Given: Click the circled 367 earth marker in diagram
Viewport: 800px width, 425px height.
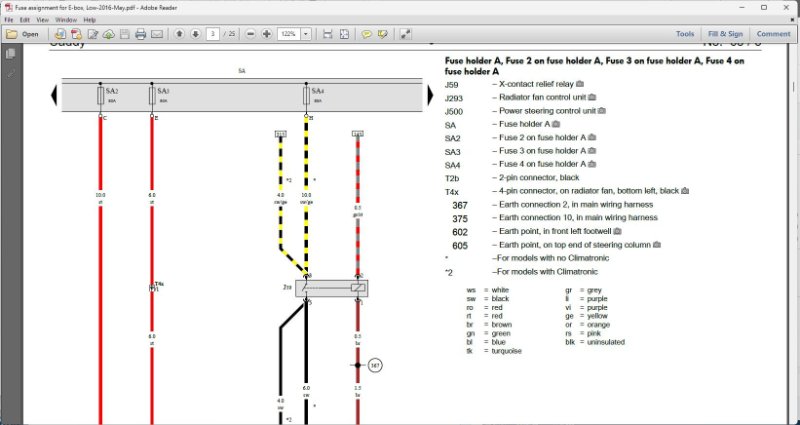Looking at the screenshot, I should coord(375,365).
